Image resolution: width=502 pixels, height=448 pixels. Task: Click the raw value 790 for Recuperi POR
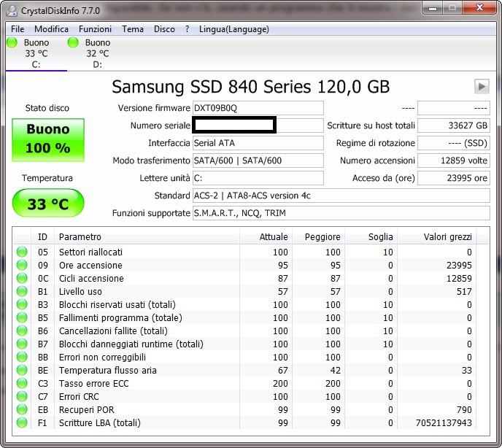pos(464,409)
